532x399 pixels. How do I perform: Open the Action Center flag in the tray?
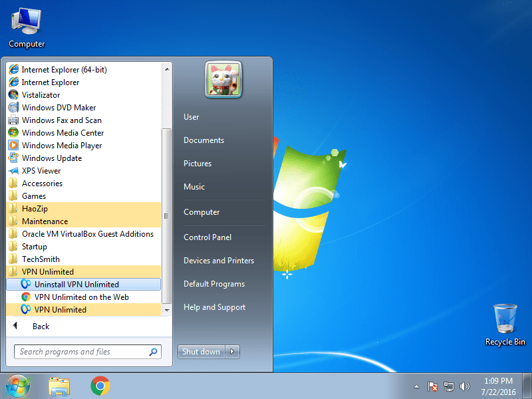(x=432, y=386)
